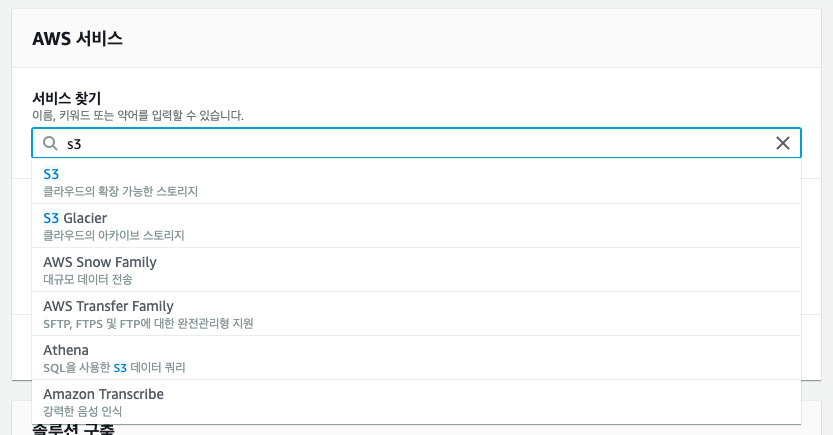Clear the search text with X icon
The image size is (833, 435).
click(783, 143)
